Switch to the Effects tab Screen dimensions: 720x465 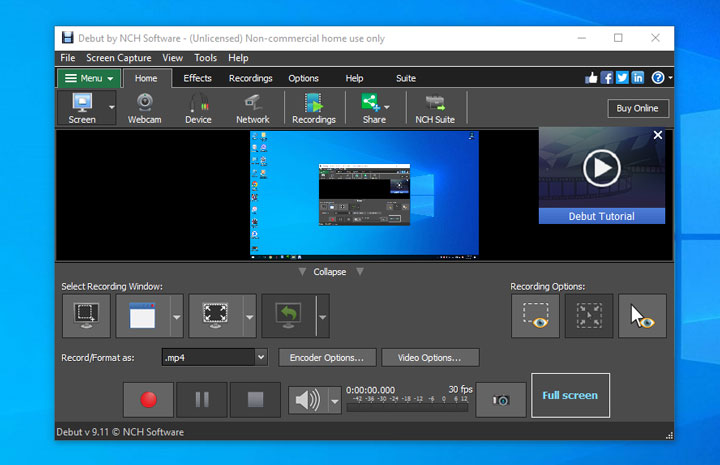pyautogui.click(x=197, y=78)
